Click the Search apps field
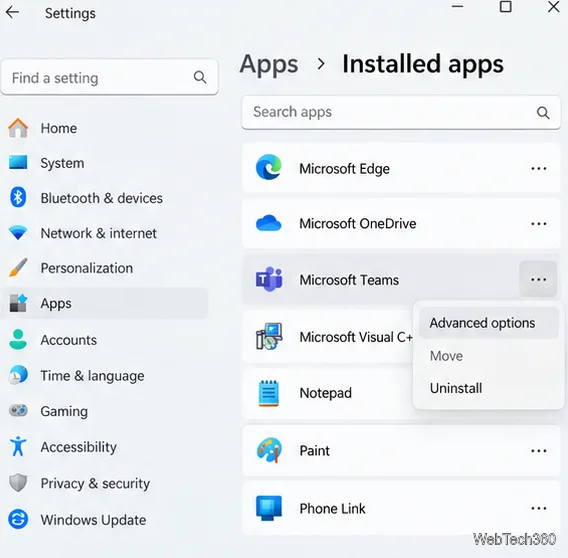Screen dimensions: 568x558 point(401,112)
